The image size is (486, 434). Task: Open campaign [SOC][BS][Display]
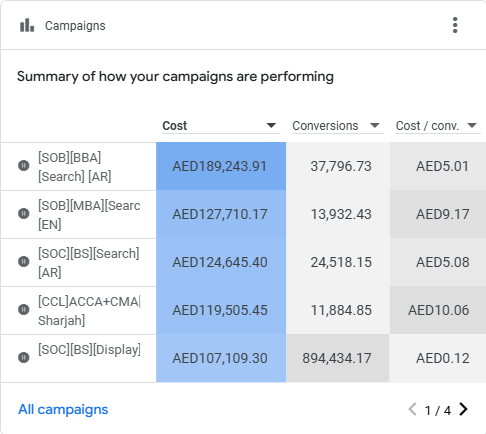tap(89, 349)
